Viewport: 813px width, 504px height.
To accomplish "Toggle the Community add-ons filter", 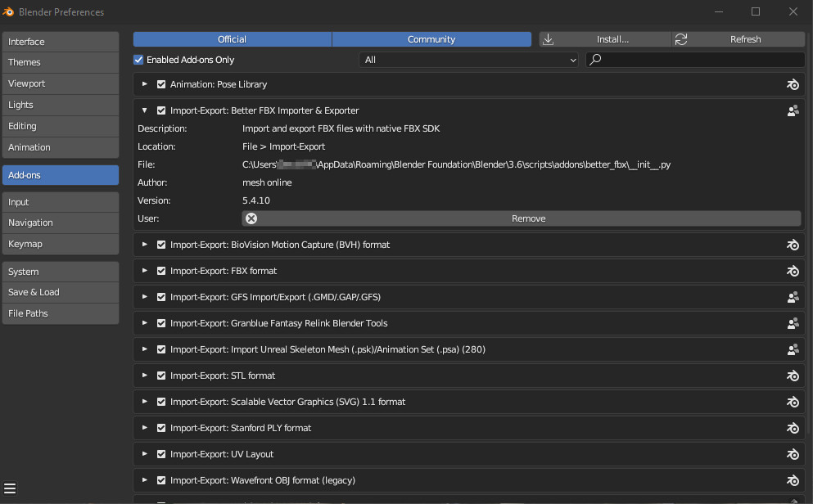I will (x=431, y=39).
